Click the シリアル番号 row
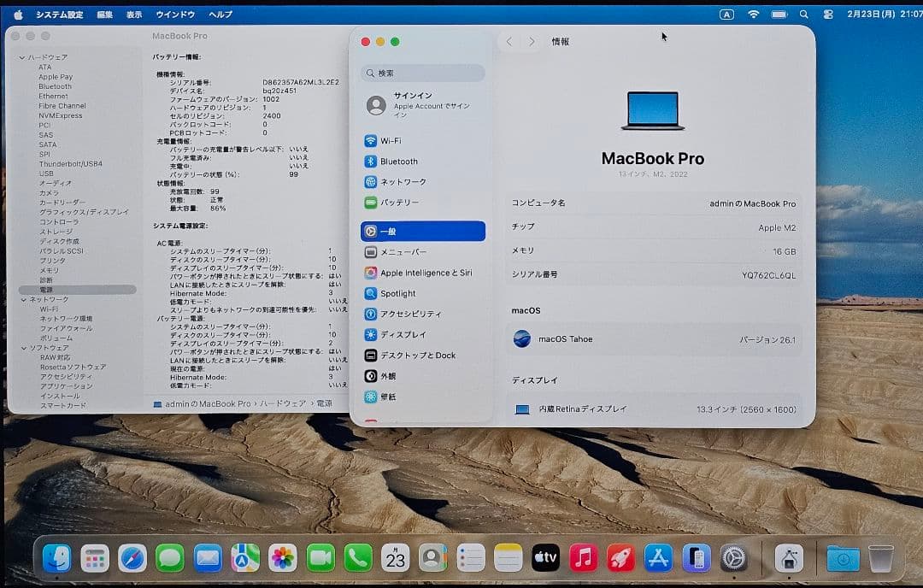This screenshot has width=923, height=588. 654,275
